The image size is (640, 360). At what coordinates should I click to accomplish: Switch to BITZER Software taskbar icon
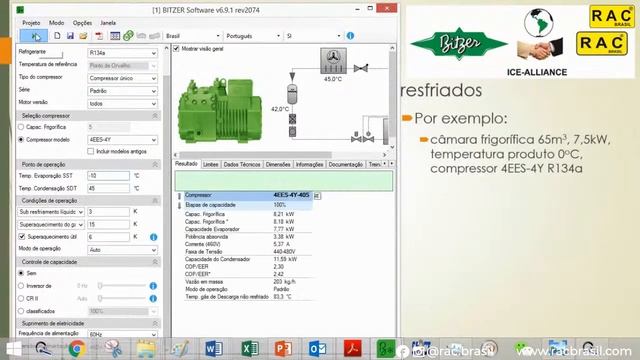[x=386, y=349]
